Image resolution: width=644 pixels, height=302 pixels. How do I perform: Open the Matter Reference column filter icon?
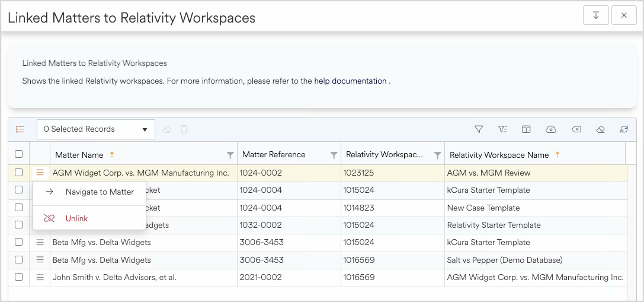(334, 155)
